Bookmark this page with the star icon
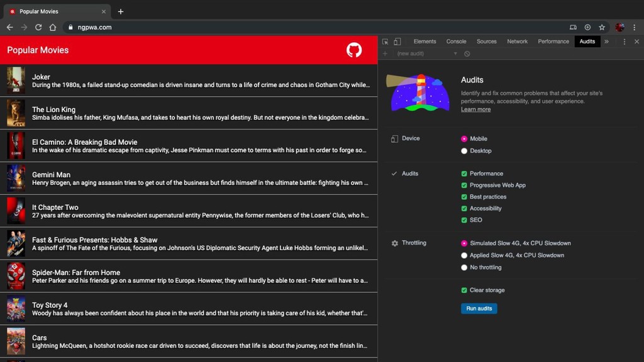This screenshot has width=644, height=362. (602, 27)
